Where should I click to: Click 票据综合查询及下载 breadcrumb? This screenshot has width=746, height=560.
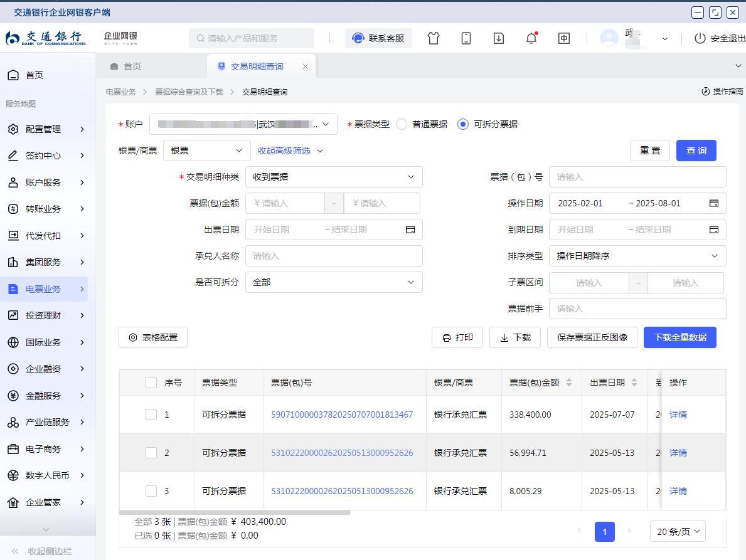point(189,92)
